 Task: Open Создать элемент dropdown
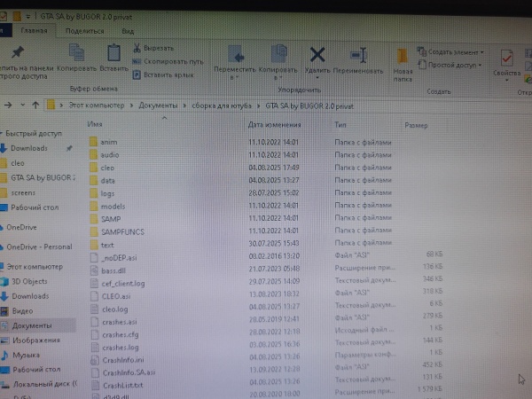(x=450, y=52)
